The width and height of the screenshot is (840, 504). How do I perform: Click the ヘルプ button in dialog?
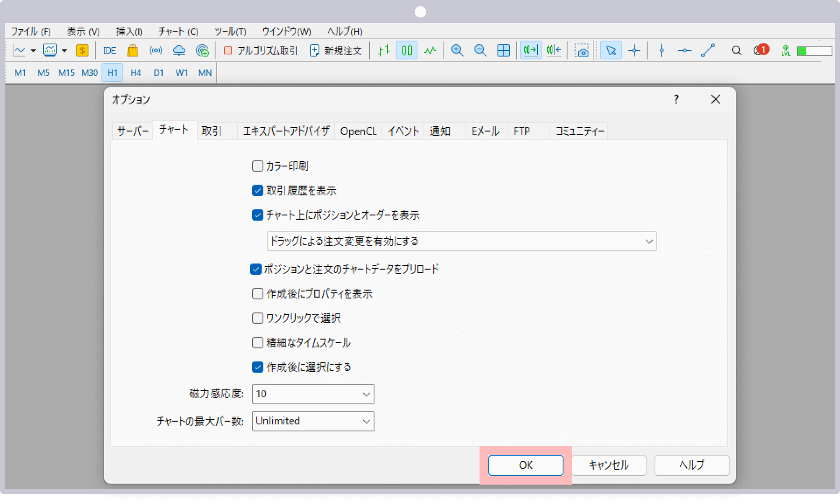pos(692,465)
